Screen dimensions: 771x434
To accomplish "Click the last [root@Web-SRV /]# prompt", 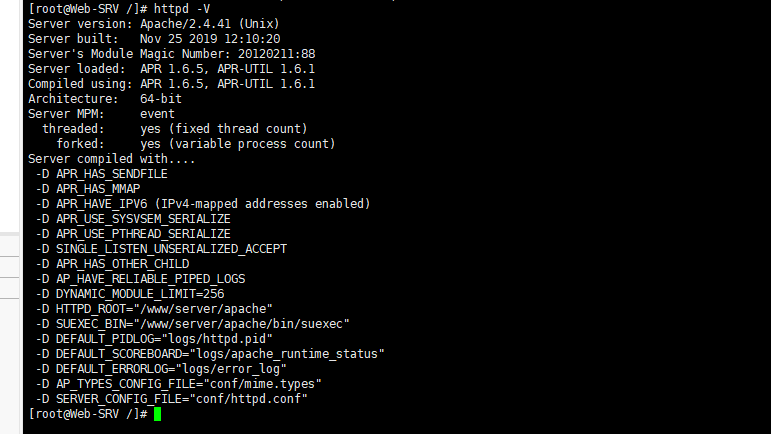I will coord(88,414).
